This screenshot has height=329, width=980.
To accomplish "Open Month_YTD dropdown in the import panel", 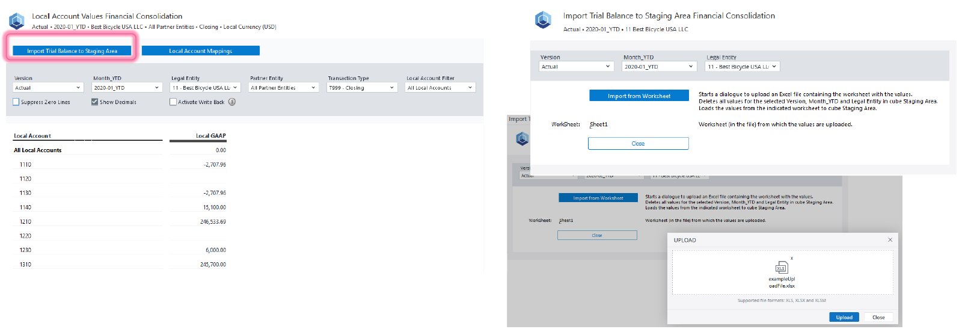I will [659, 67].
